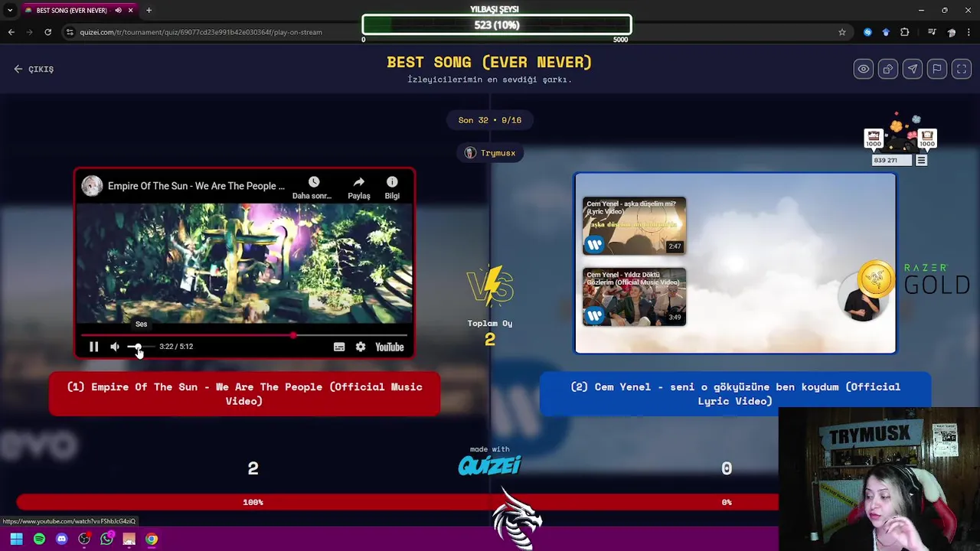
Task: Open Discord from the taskbar
Action: pyautogui.click(x=62, y=539)
